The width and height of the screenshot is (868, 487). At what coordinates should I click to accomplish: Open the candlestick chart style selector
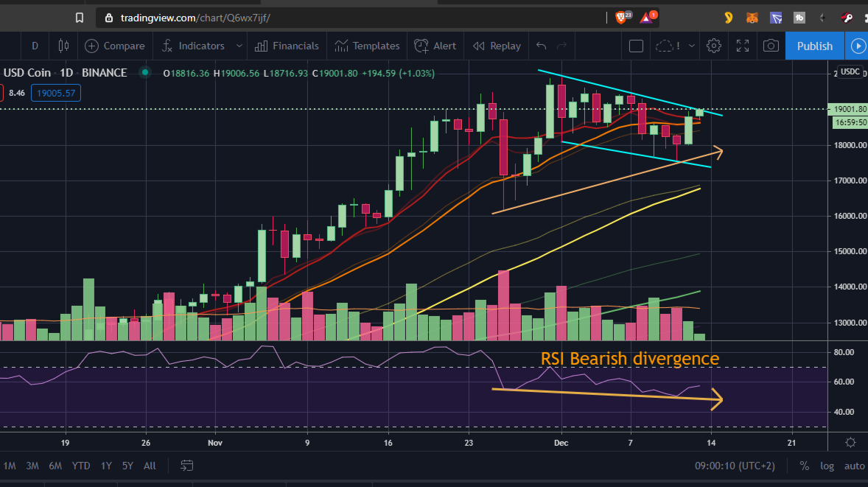63,46
